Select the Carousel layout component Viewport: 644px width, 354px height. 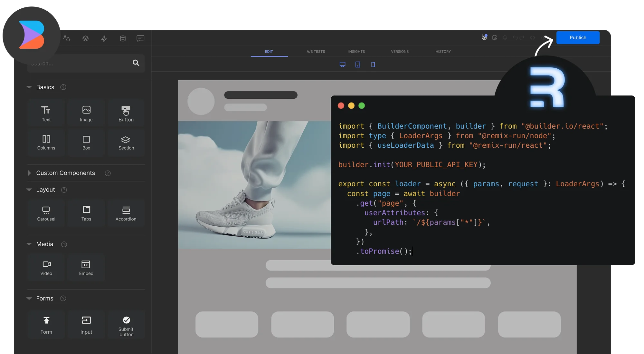pos(46,213)
